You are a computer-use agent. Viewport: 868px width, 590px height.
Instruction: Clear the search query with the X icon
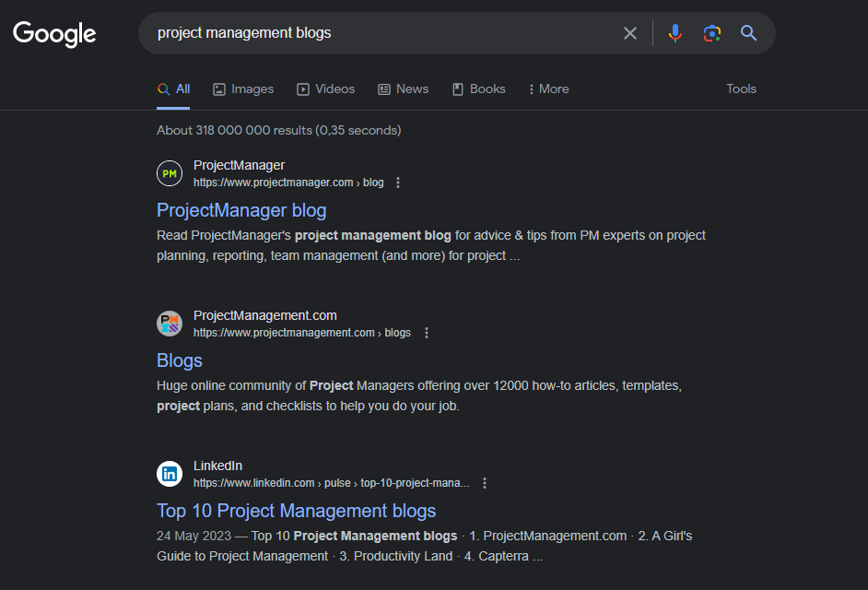[630, 32]
